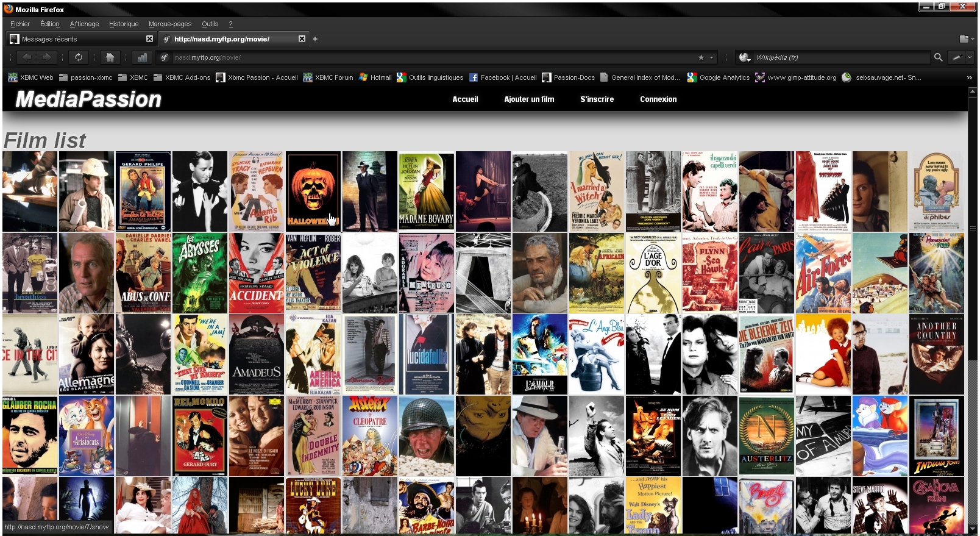Open the Outils menu

click(210, 24)
